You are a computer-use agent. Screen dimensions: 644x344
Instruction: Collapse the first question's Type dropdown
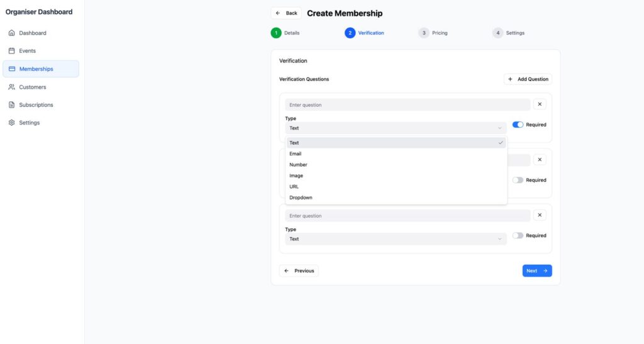[396, 128]
